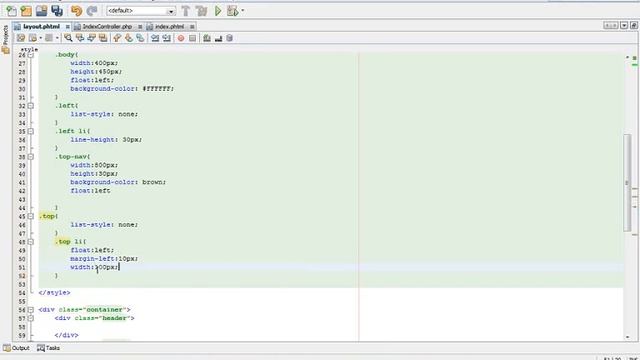Click the green status square in error stripe

[x=635, y=58]
